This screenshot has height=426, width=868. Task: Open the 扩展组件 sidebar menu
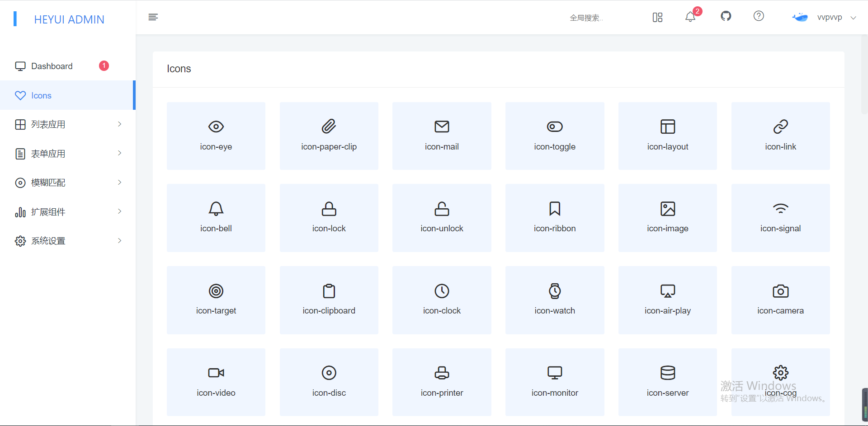(x=68, y=212)
